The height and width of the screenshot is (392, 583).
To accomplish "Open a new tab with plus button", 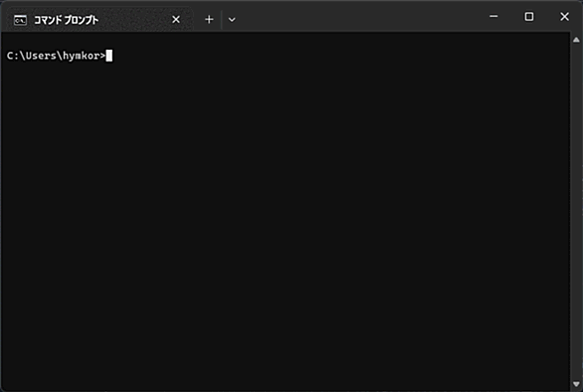I will (x=209, y=19).
